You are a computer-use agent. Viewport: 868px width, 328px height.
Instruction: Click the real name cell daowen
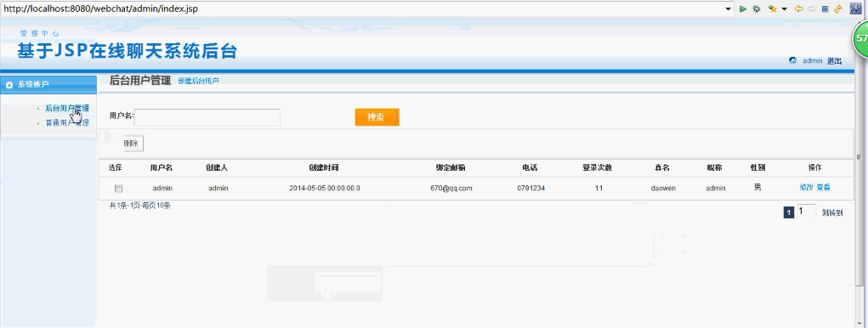(x=663, y=188)
